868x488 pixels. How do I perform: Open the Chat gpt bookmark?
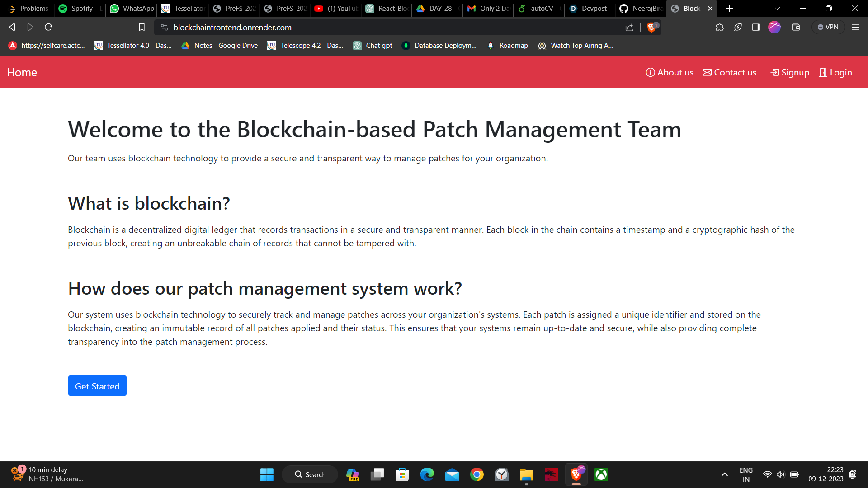coord(373,46)
